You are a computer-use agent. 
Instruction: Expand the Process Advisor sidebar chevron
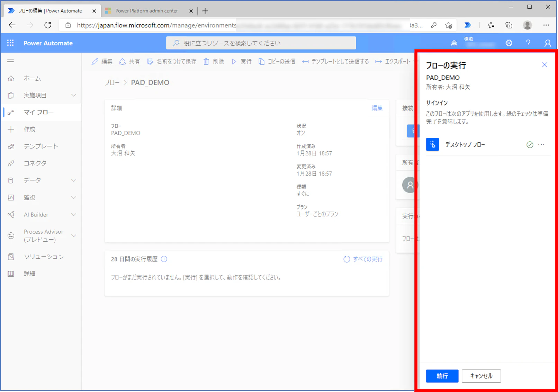(74, 235)
